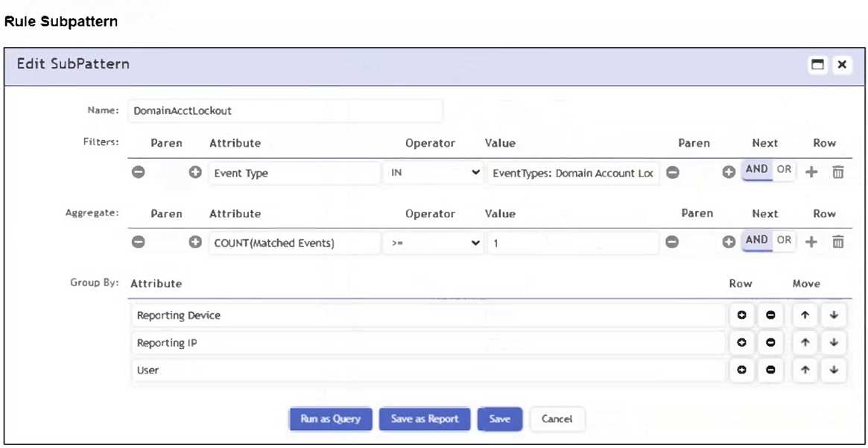Add an open parenthesis to the Event Type filter
Viewport: 868px width, 448px height.
coord(195,172)
